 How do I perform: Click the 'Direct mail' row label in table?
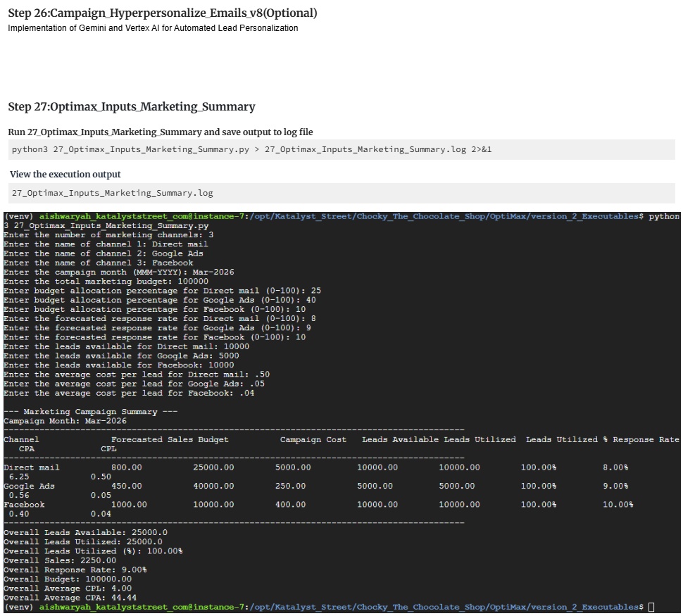pos(32,467)
